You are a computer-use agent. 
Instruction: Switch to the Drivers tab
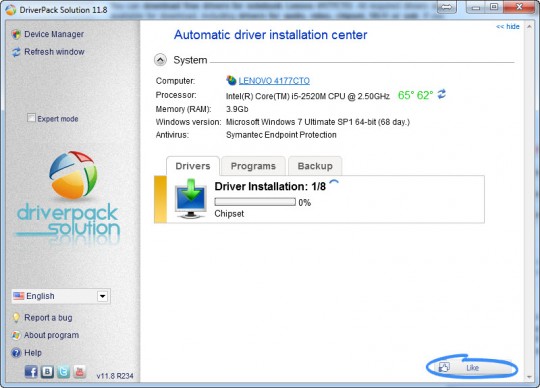[x=193, y=166]
